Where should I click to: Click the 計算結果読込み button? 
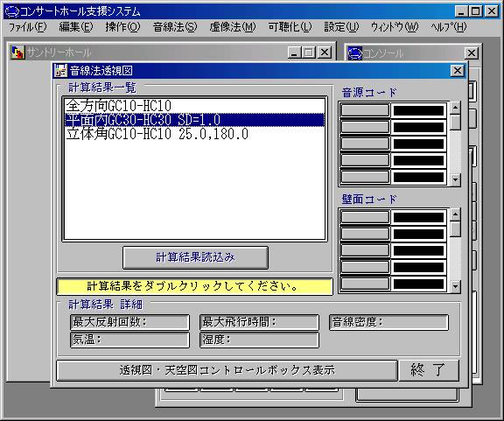click(x=195, y=257)
